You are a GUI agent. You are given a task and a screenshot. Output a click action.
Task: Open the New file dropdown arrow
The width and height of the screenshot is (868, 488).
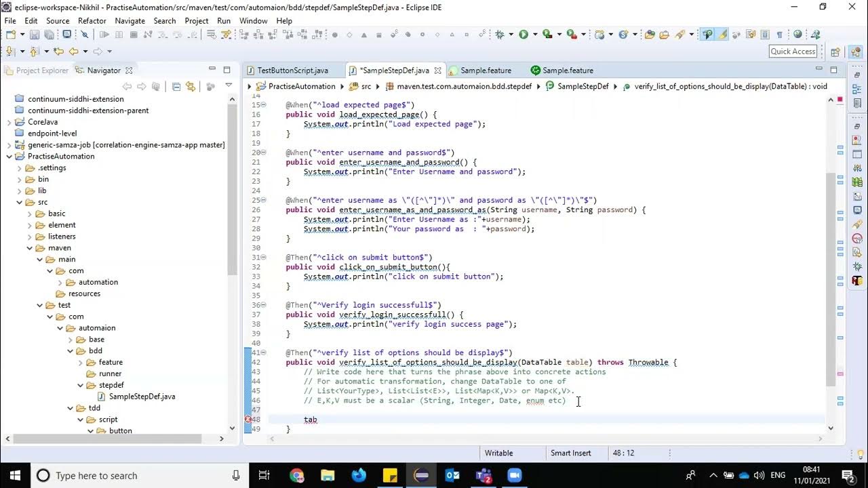(22, 35)
